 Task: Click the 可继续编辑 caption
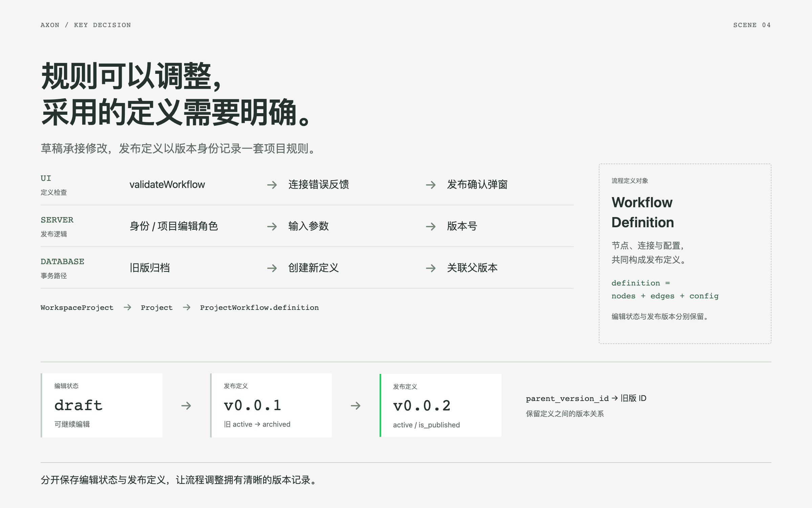click(x=72, y=424)
